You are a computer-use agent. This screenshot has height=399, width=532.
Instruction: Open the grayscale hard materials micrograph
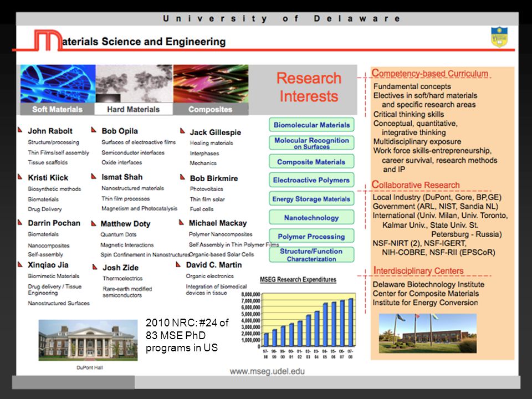[134, 84]
